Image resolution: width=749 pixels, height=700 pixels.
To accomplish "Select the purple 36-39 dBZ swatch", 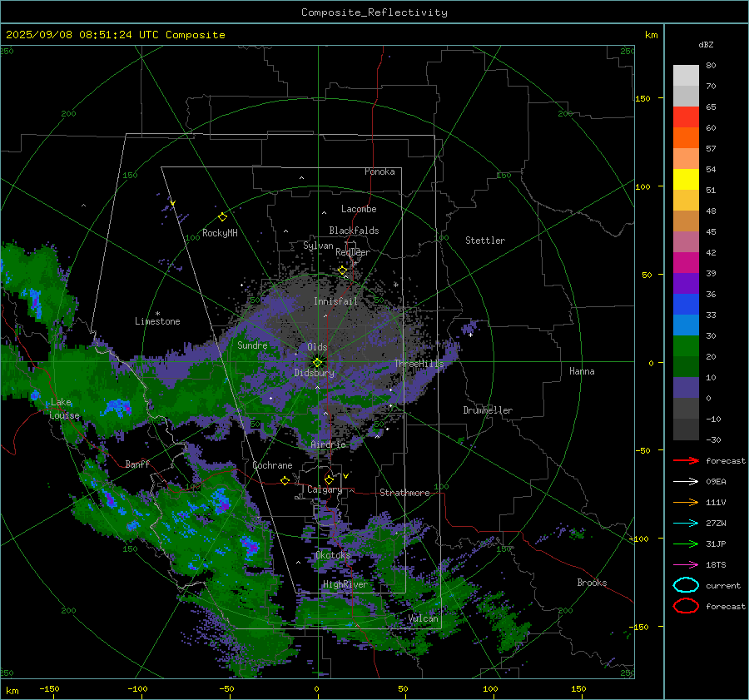I will pyautogui.click(x=686, y=284).
